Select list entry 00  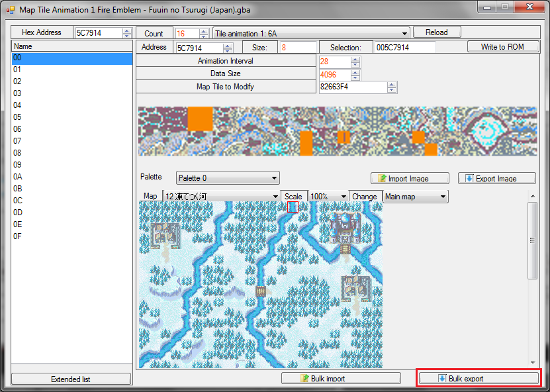click(x=72, y=58)
